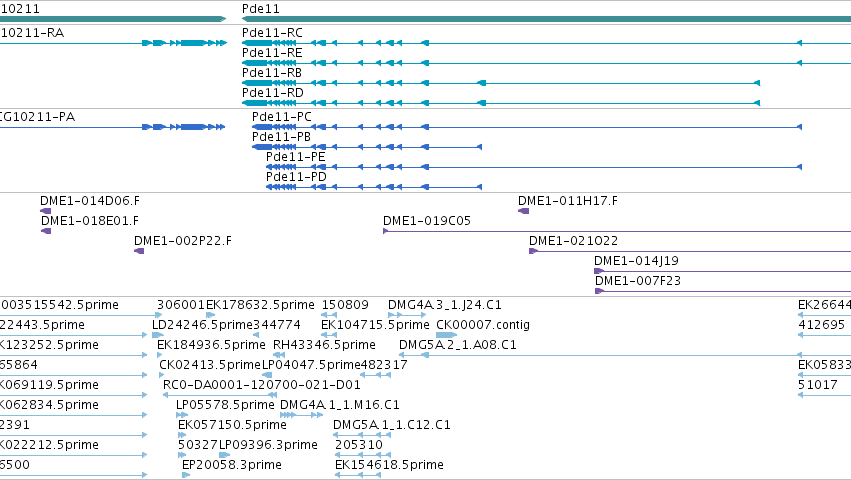Click the CK00007.contig label
The width and height of the screenshot is (851, 480).
coord(483,325)
